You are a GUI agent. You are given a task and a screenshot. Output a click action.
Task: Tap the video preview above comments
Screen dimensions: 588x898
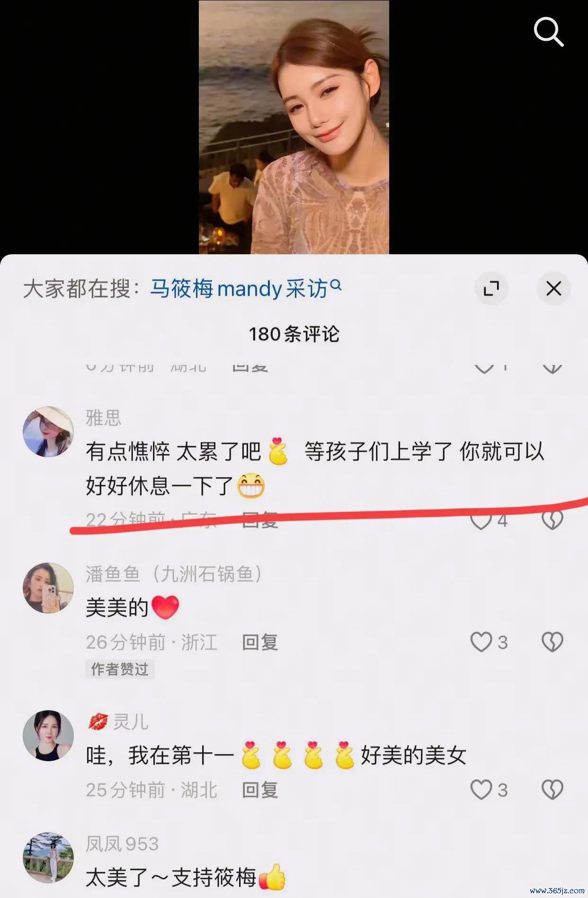[x=294, y=127]
